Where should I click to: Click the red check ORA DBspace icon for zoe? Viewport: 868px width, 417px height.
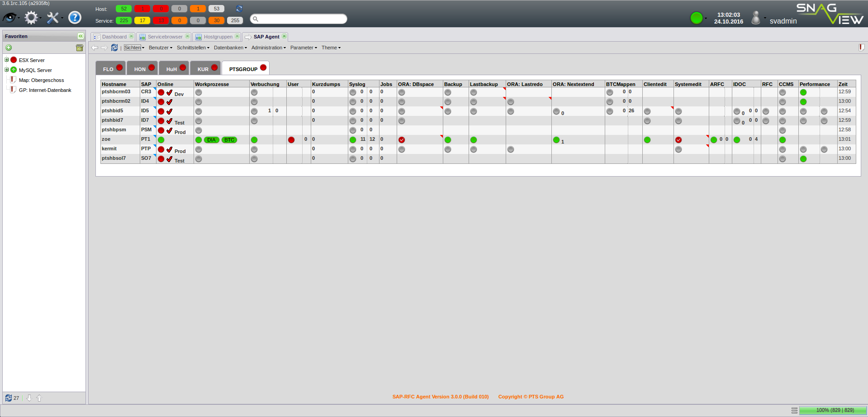[x=402, y=140]
